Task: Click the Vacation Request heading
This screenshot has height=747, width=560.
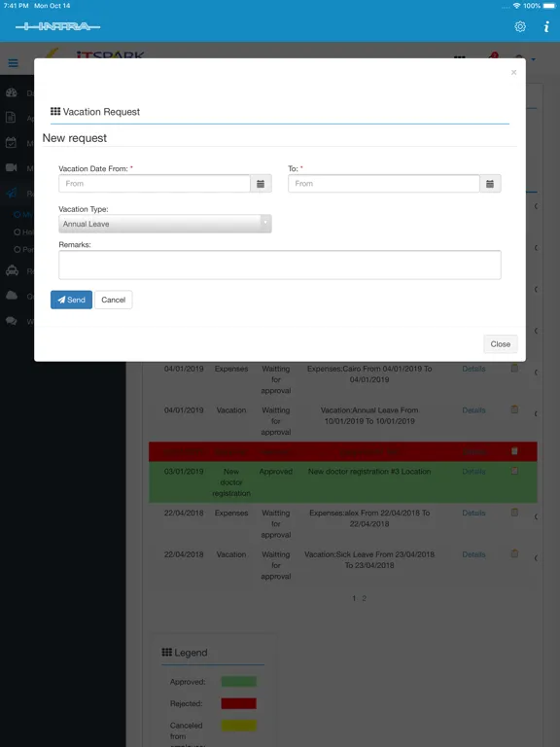Action: click(x=95, y=112)
